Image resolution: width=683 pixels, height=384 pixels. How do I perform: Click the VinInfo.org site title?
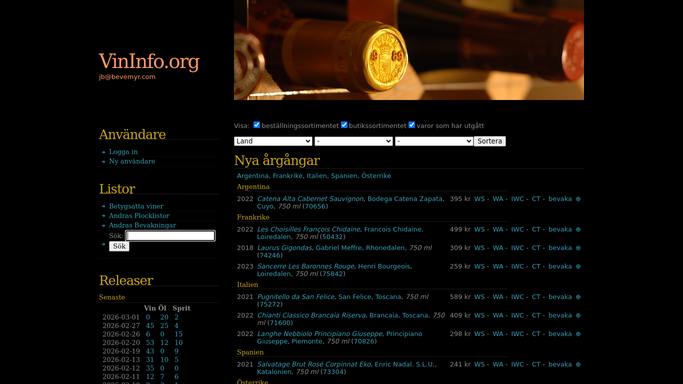click(149, 61)
